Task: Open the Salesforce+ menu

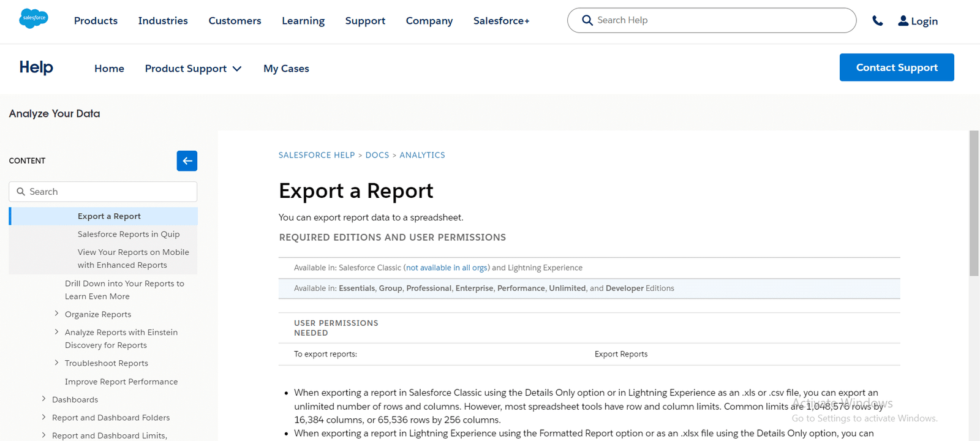Action: pos(501,21)
